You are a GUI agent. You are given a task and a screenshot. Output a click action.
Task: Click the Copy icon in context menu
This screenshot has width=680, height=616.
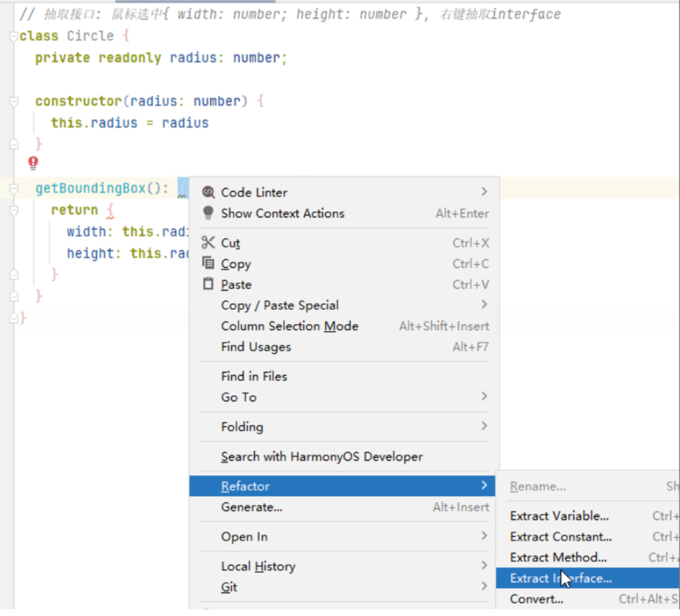click(208, 263)
